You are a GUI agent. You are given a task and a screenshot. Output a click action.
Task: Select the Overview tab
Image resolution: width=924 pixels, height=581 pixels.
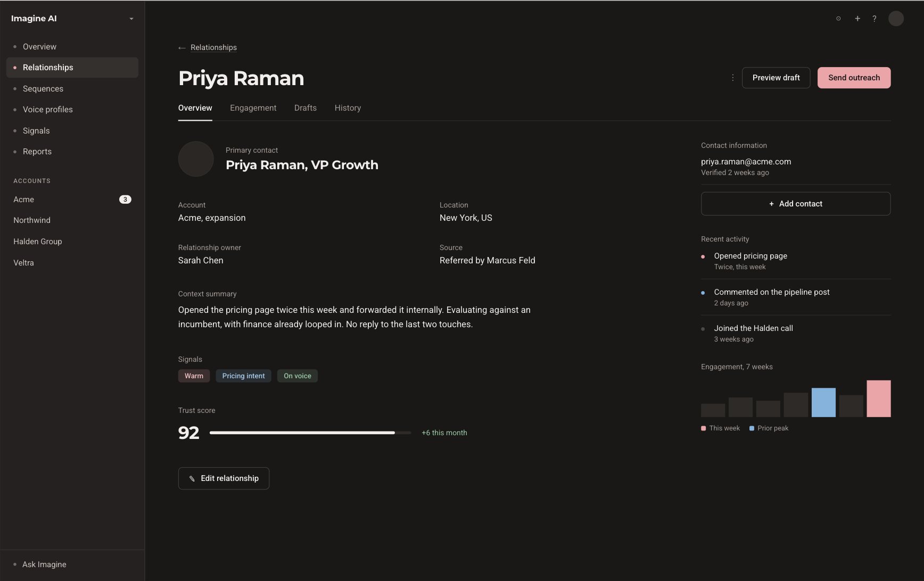click(195, 108)
